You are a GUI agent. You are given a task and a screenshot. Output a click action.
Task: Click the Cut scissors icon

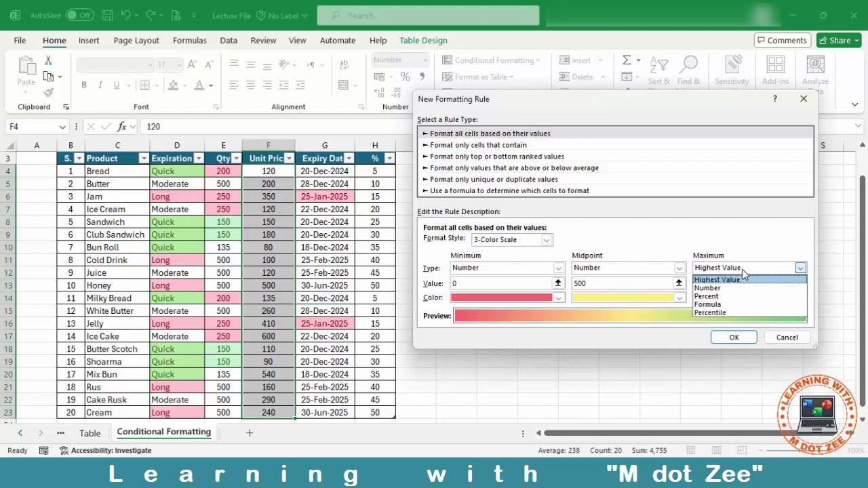tap(48, 61)
